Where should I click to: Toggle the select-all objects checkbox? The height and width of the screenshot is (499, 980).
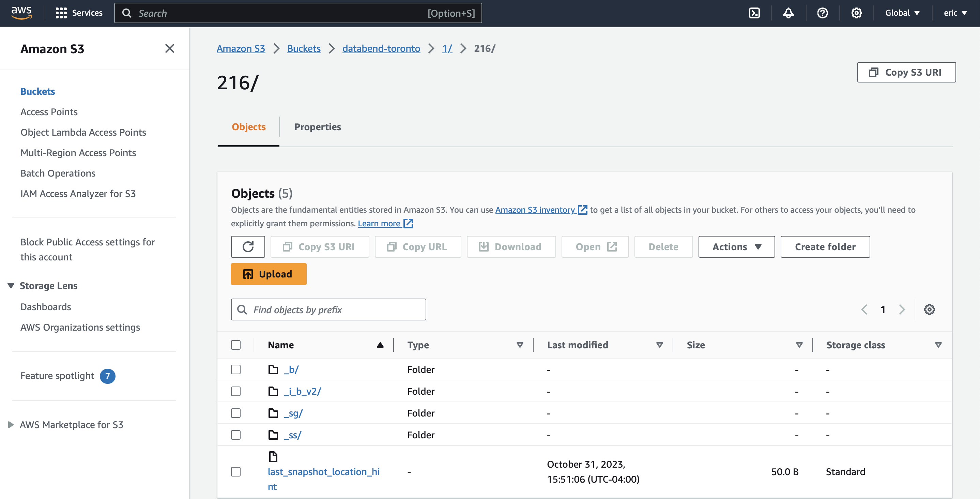236,345
